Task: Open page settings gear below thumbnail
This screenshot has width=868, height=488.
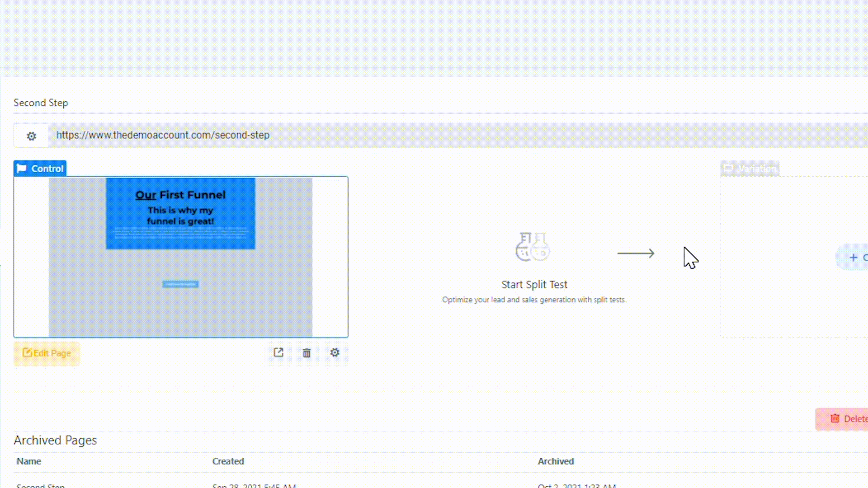Action: tap(335, 352)
